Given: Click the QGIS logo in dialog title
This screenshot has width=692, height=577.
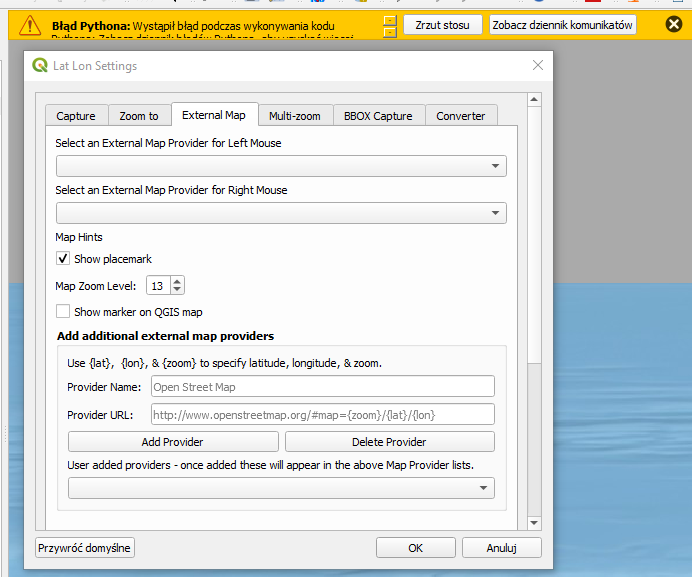Looking at the screenshot, I should click(40, 65).
